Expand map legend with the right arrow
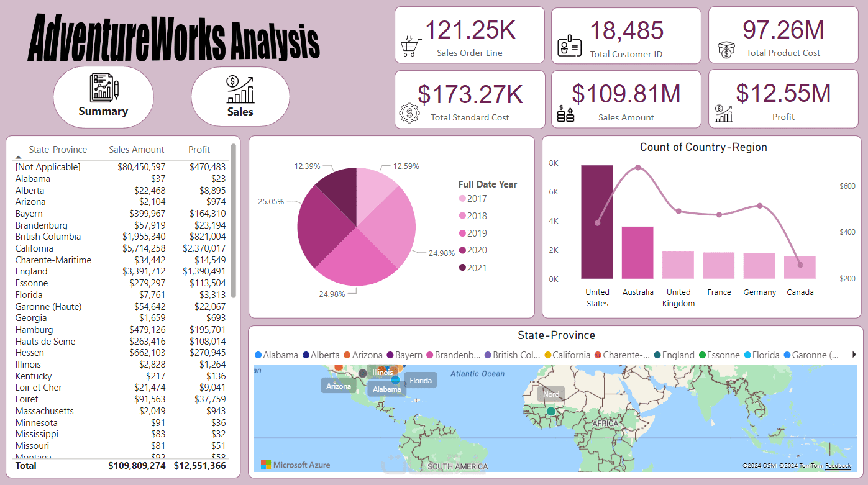This screenshot has width=868, height=485. point(854,355)
